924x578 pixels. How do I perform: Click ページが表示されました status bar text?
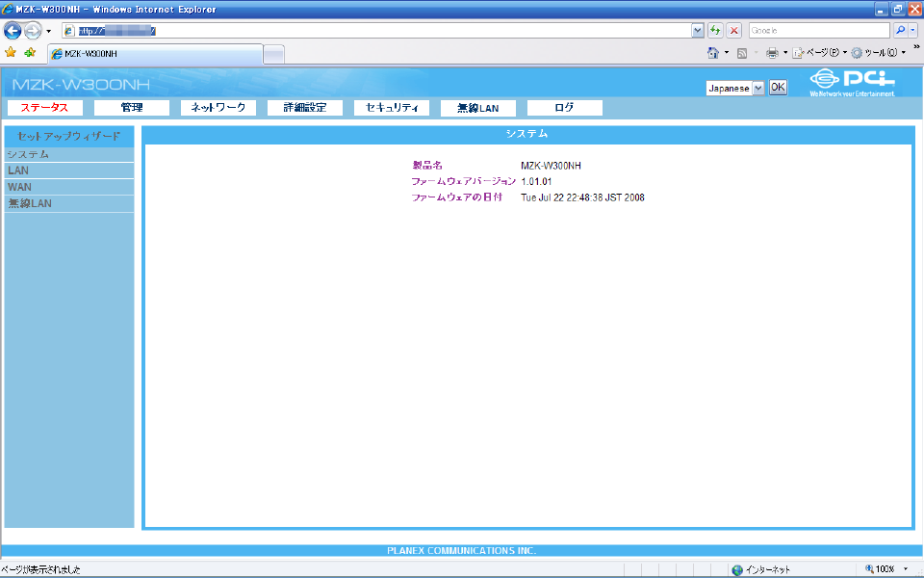pos(40,569)
